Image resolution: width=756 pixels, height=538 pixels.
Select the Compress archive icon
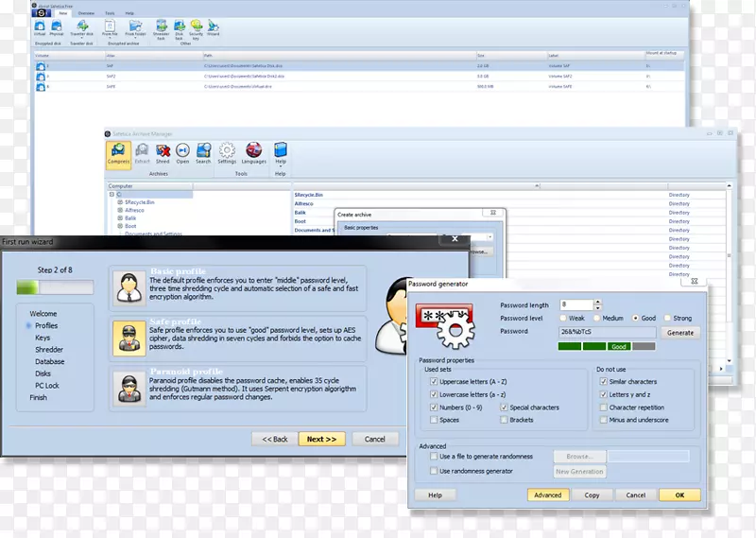[x=118, y=152]
